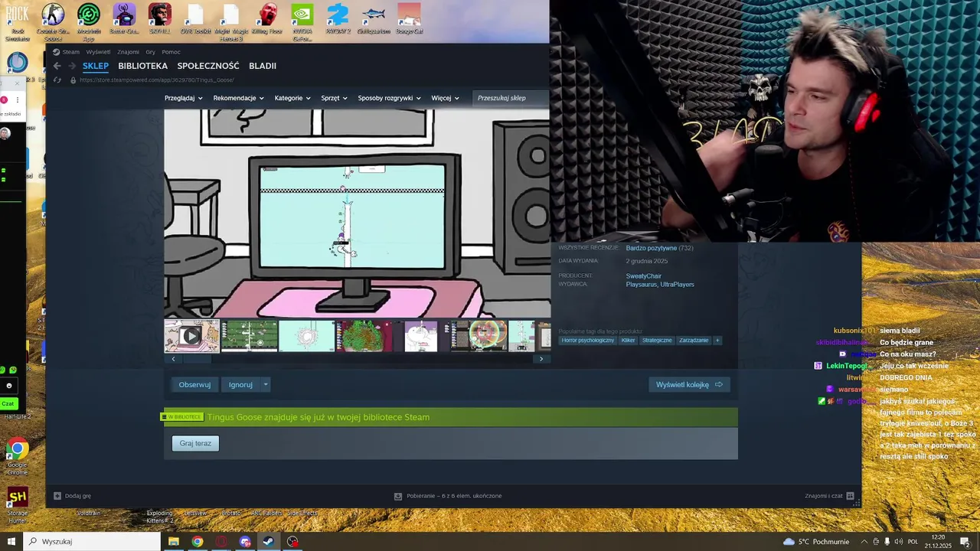Click the Ignoruj button

coord(240,385)
